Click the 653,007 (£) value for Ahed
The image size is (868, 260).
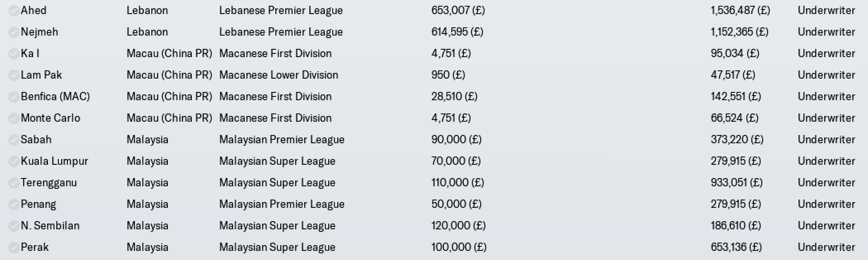pos(458,10)
